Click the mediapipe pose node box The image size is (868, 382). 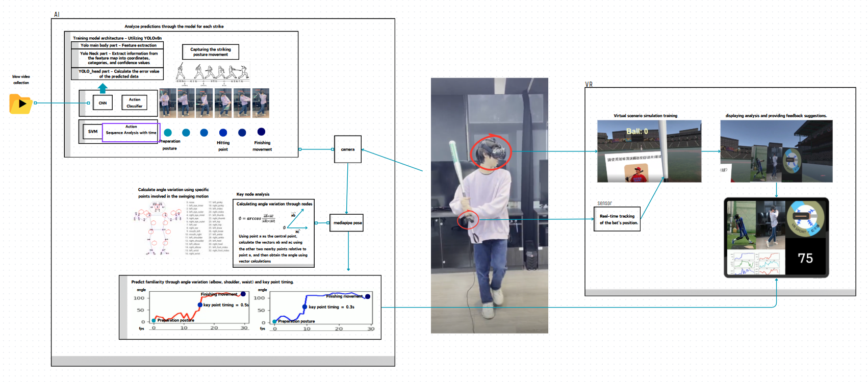click(x=347, y=223)
